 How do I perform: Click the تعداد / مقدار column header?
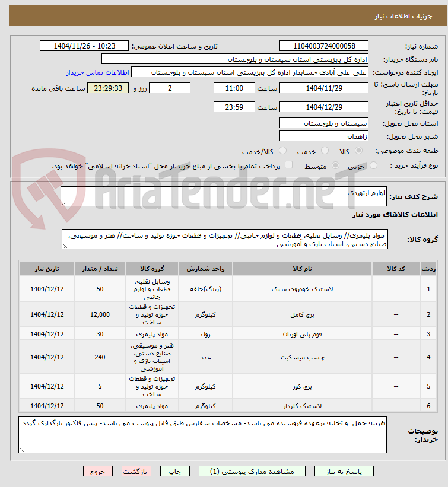pos(100,269)
